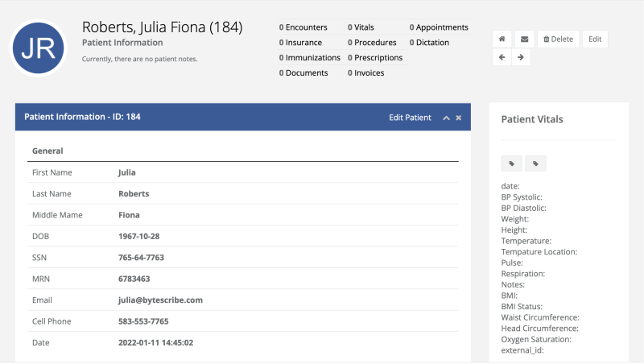Click the General section heading
This screenshot has width=644, height=364.
point(47,151)
